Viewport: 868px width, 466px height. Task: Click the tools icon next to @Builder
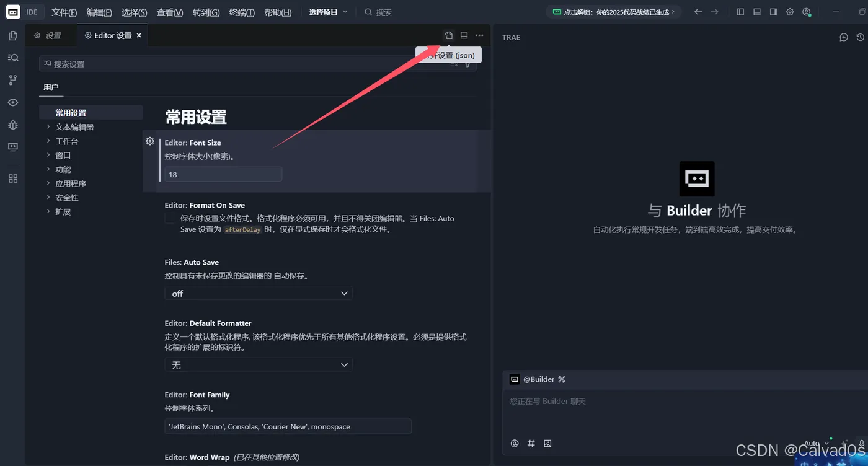(x=562, y=379)
